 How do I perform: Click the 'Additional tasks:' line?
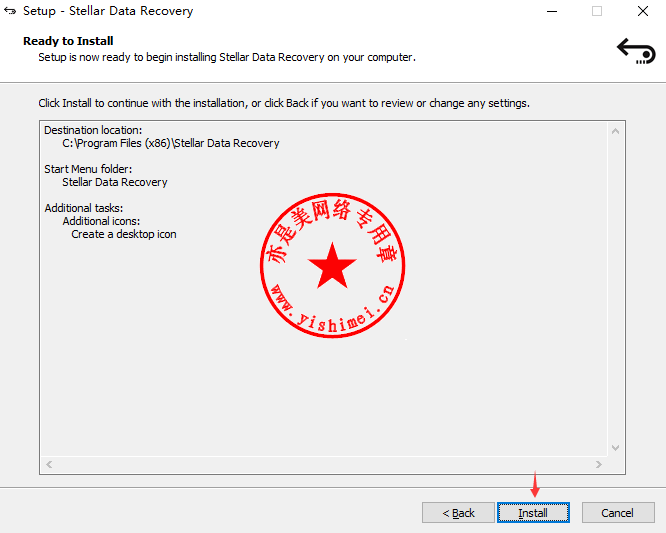tap(84, 208)
